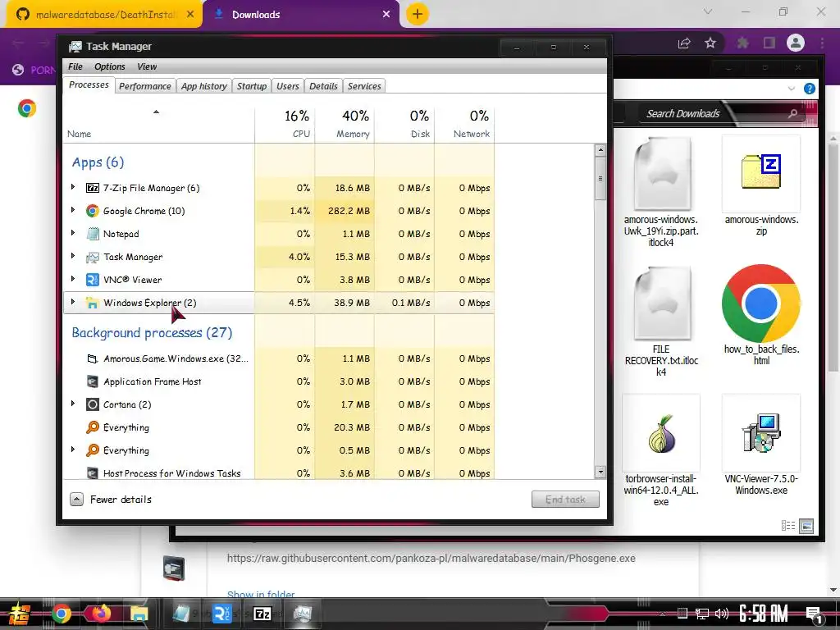Select the how_to_back_files.html file

pos(761,316)
